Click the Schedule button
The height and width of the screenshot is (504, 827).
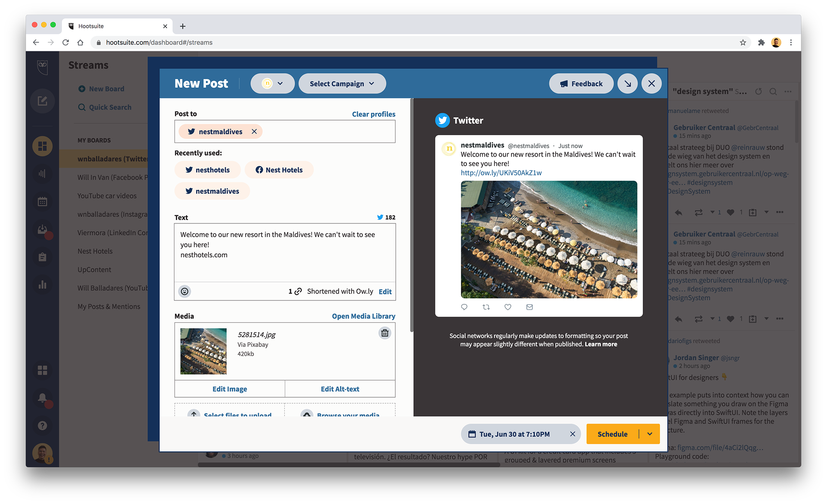pyautogui.click(x=612, y=434)
